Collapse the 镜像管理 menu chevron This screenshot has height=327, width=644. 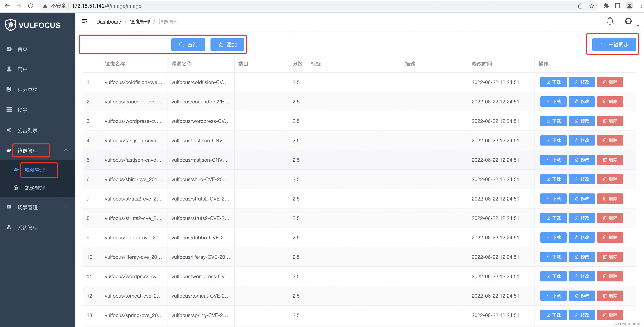coord(66,150)
